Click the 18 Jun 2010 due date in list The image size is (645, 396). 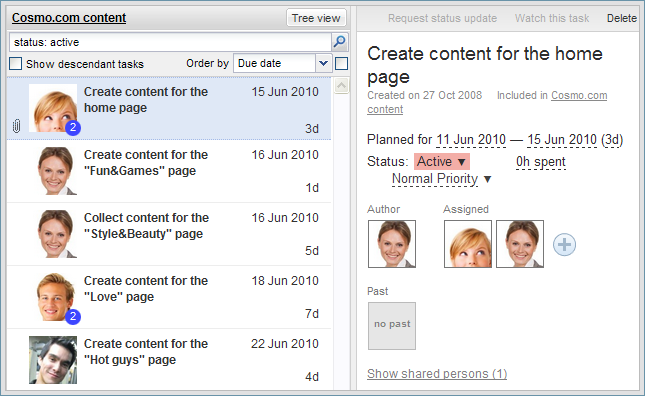(285, 280)
